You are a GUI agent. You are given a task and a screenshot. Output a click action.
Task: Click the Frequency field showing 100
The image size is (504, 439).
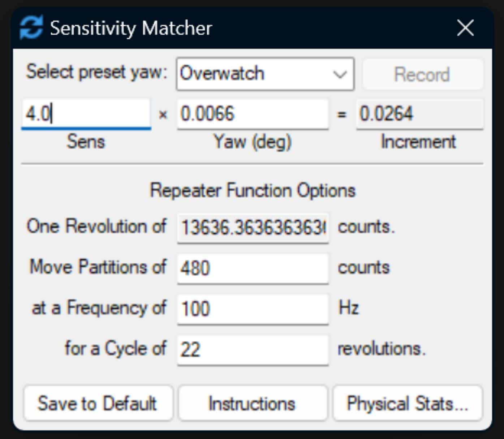(x=253, y=309)
